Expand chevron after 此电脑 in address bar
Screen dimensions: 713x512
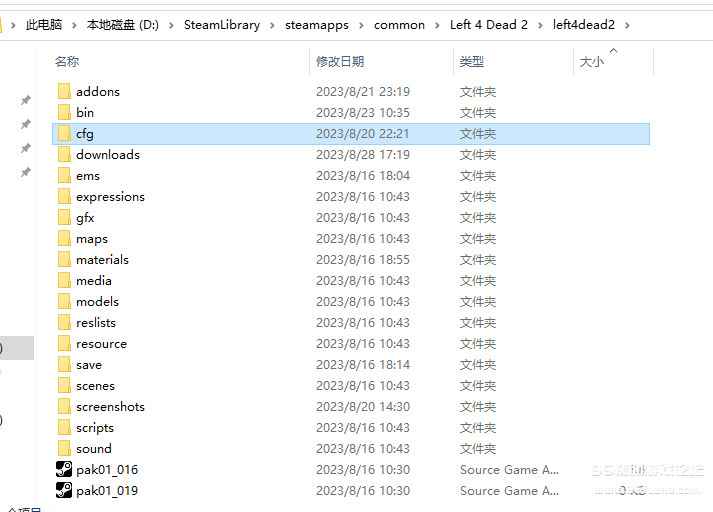pyautogui.click(x=74, y=25)
